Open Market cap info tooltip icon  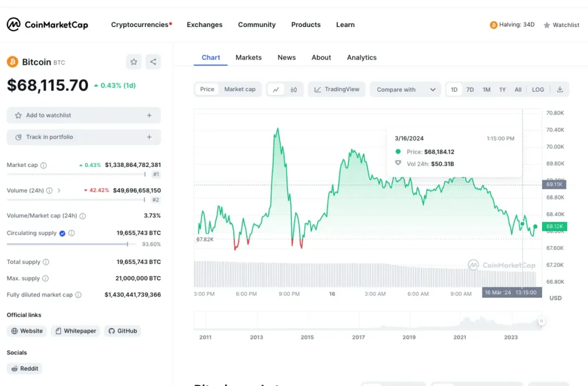point(44,165)
